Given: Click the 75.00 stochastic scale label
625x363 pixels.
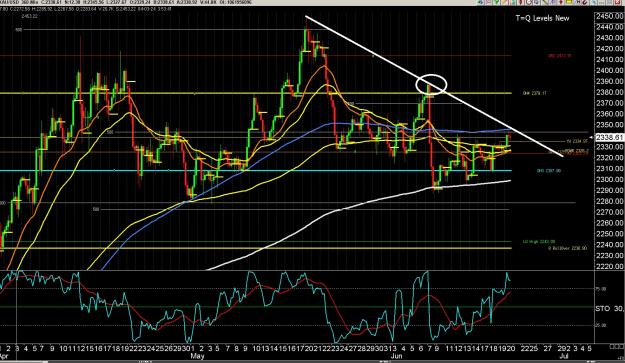Looking at the screenshot, I should pos(601,289).
